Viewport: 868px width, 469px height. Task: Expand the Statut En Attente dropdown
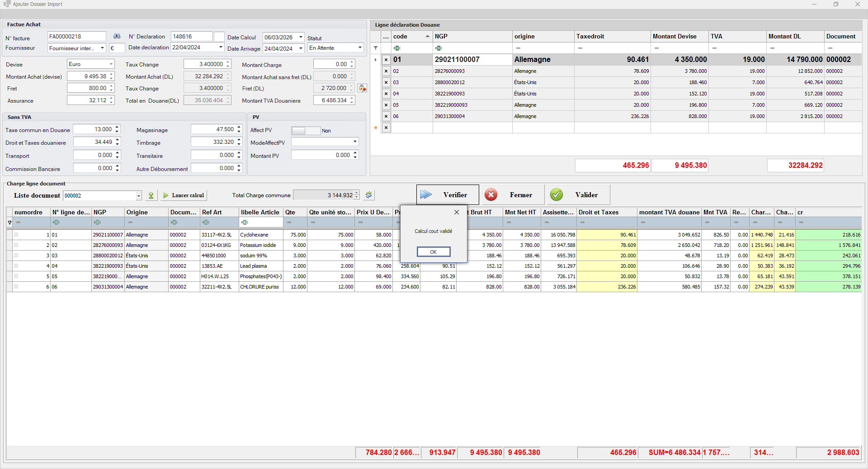pyautogui.click(x=360, y=48)
